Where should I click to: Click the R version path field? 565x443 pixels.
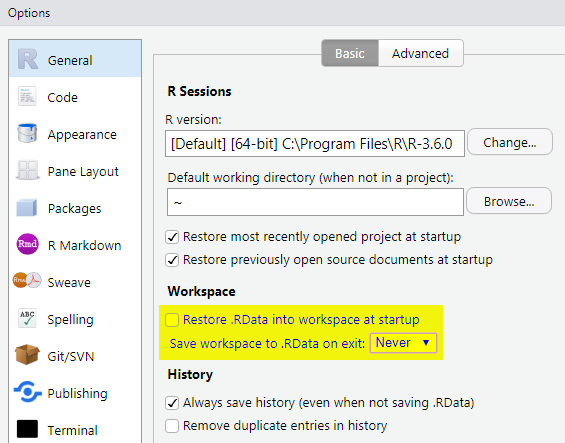(315, 143)
